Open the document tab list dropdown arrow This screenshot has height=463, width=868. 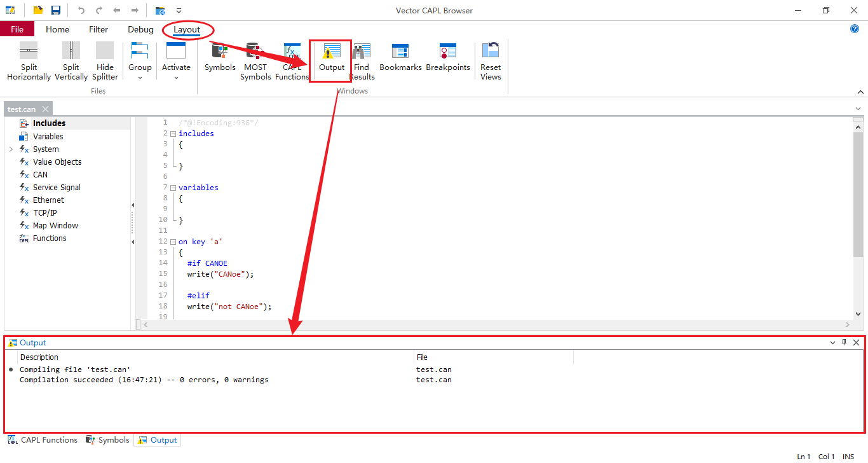point(858,109)
